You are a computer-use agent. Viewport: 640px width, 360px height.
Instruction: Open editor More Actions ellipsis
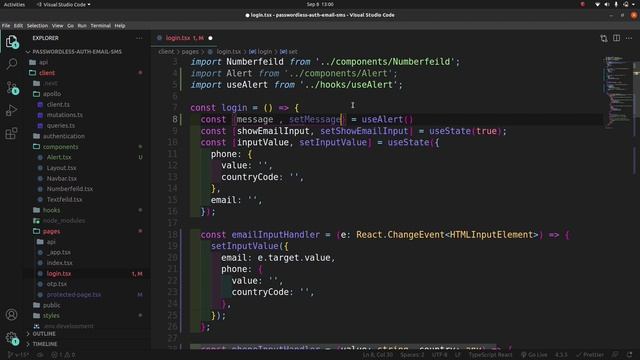629,38
